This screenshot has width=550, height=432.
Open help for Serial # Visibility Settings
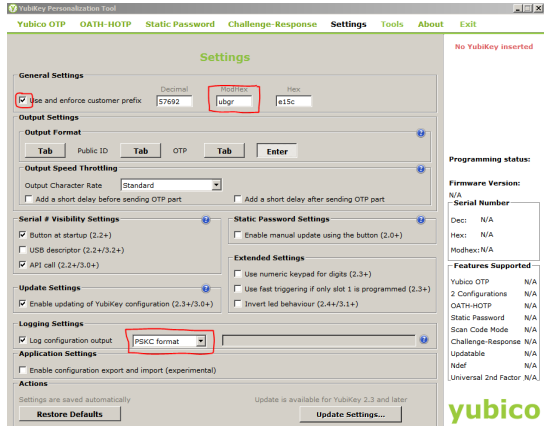coord(206,220)
